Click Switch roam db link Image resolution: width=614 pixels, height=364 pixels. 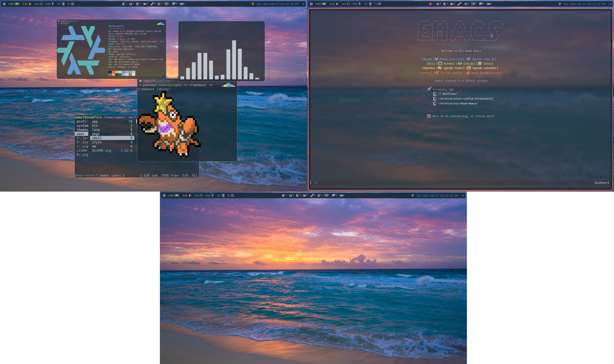point(484,59)
